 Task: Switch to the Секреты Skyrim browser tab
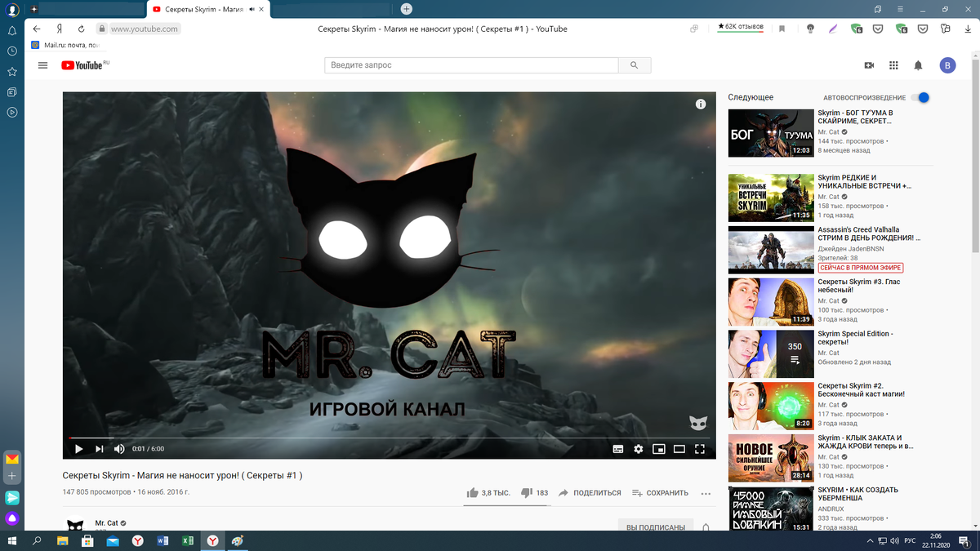204,10
